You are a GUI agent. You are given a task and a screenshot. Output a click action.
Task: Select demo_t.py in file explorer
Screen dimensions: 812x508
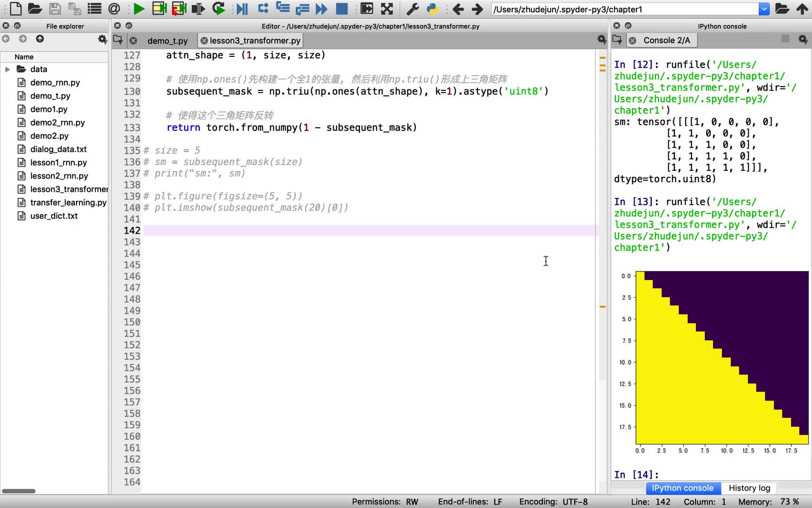point(50,95)
